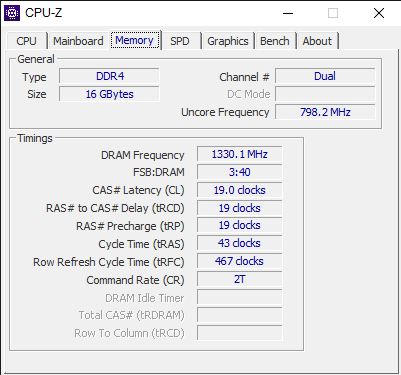The width and height of the screenshot is (401, 375).
Task: Switch to the Bench tab
Action: click(275, 41)
